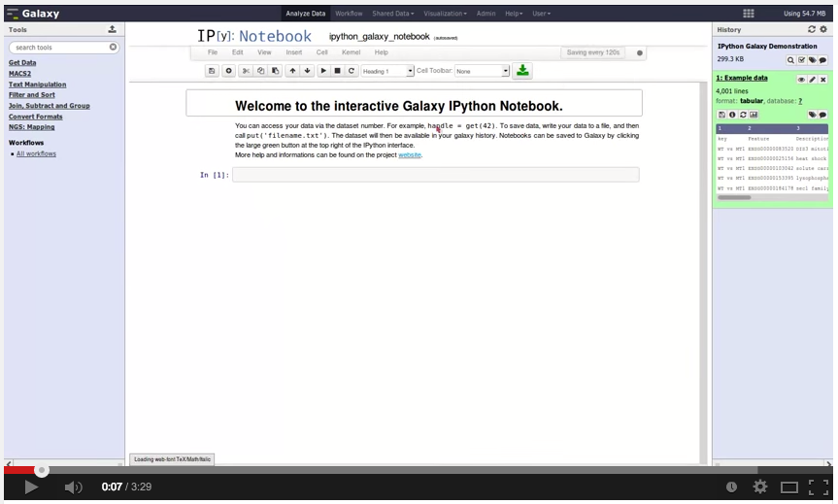Move cell up with the arrow icon

292,71
